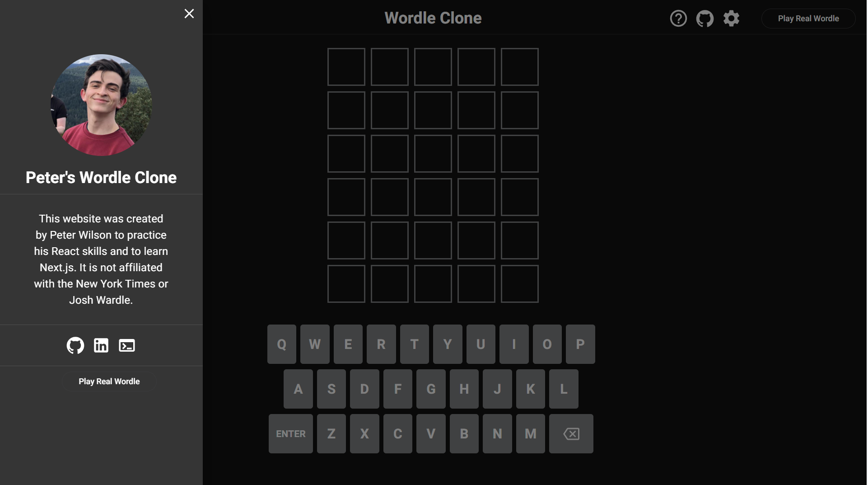This screenshot has width=868, height=485.
Task: Select the letter A key
Action: coord(298,389)
